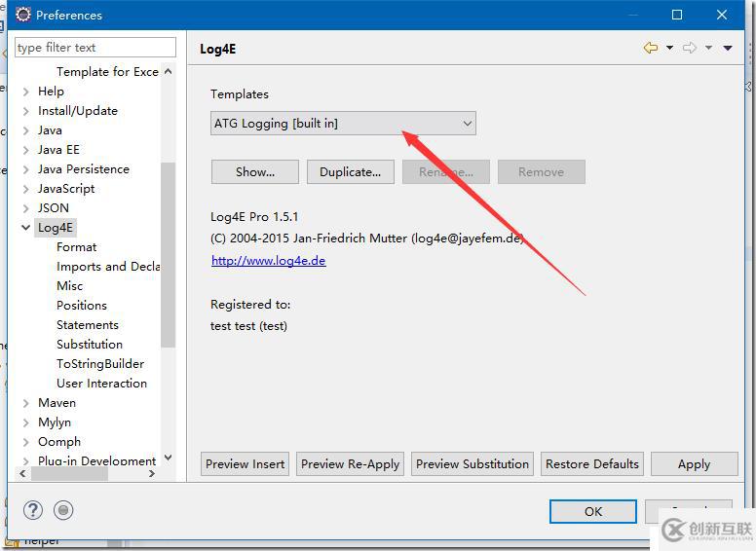Click the oomph recorder circle icon
Image resolution: width=756 pixels, height=551 pixels.
click(63, 510)
